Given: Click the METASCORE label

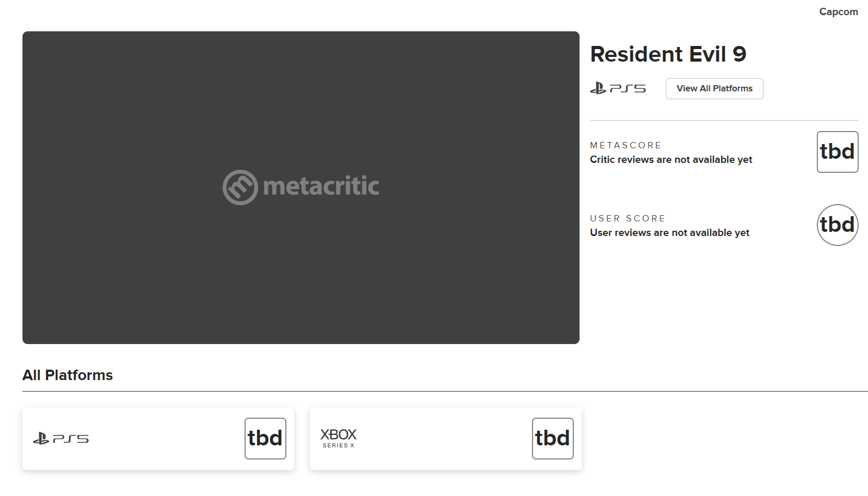Looking at the screenshot, I should pyautogui.click(x=626, y=145).
